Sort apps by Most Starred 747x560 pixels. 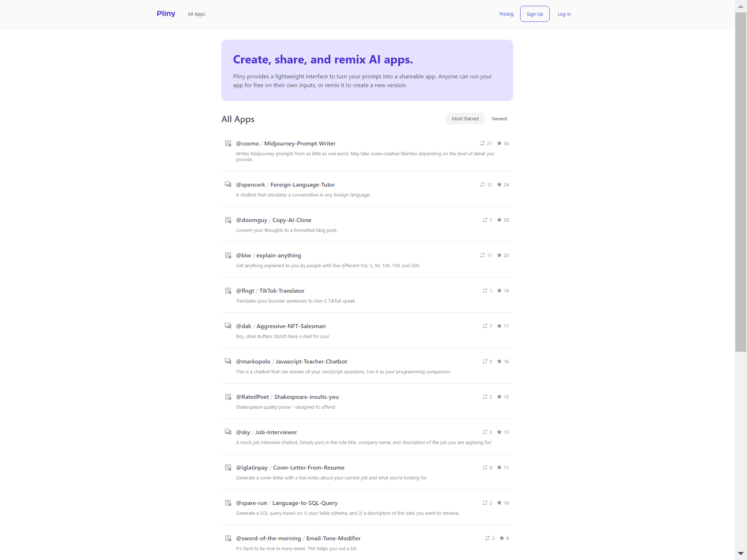click(465, 118)
